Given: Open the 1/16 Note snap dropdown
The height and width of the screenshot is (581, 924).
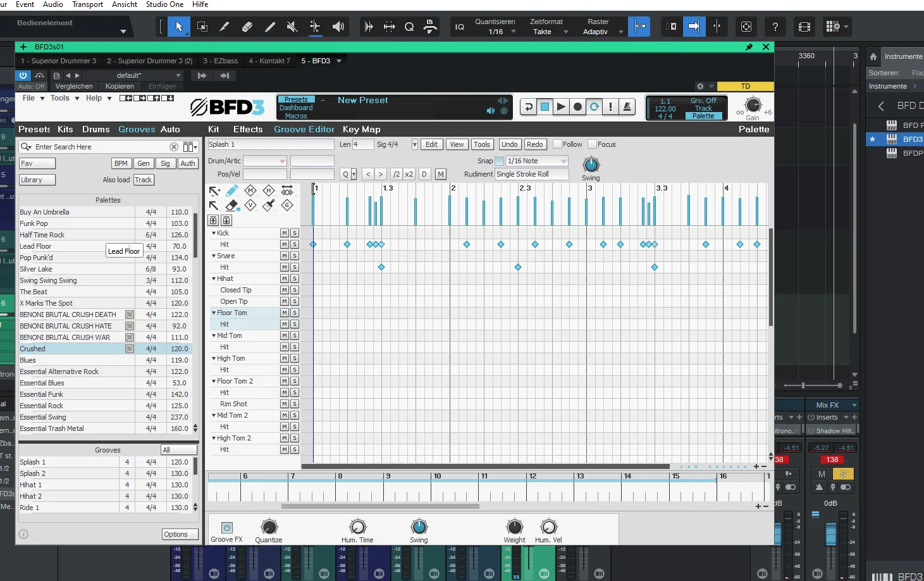Looking at the screenshot, I should [537, 161].
